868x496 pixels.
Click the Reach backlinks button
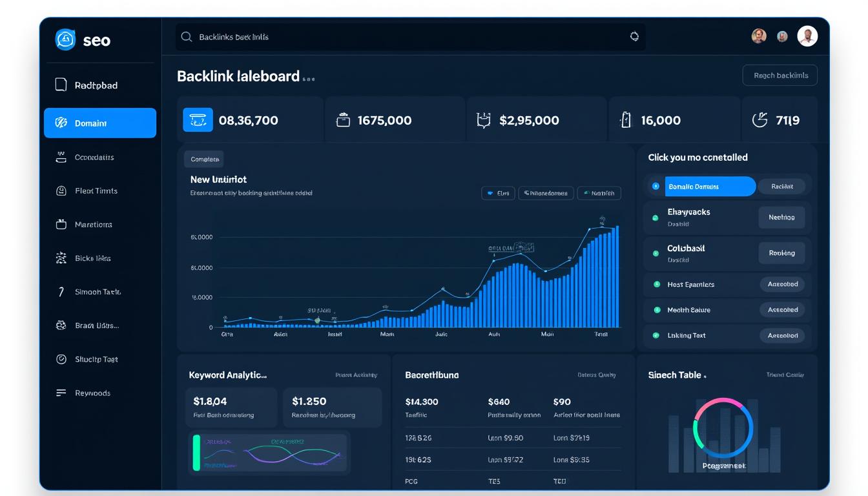[780, 76]
